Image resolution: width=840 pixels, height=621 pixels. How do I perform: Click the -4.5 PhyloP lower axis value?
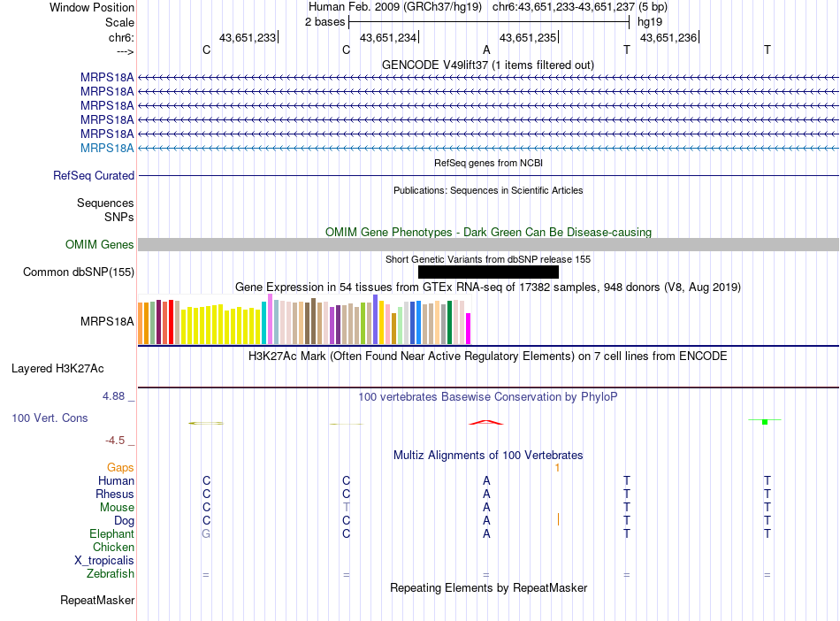click(115, 441)
